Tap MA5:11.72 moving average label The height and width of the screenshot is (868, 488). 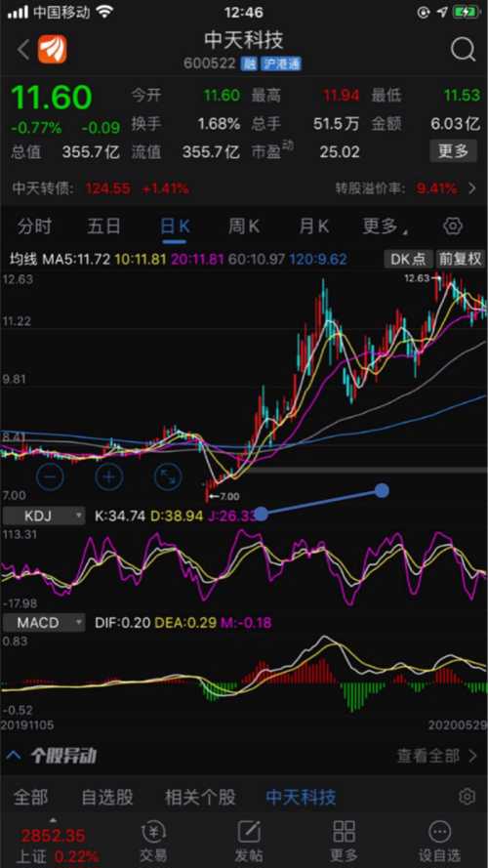pyautogui.click(x=77, y=259)
